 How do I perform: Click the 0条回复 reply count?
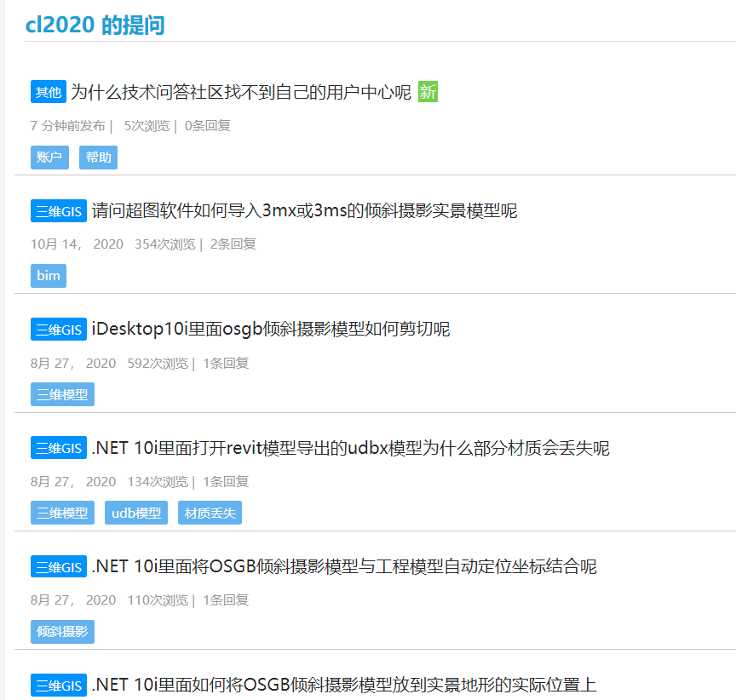pos(208,126)
